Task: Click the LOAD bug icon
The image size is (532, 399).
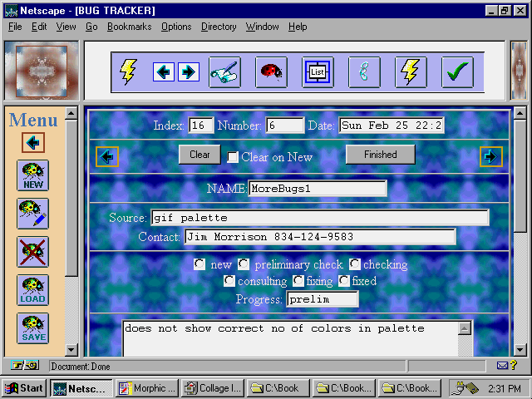Action: coord(33,290)
